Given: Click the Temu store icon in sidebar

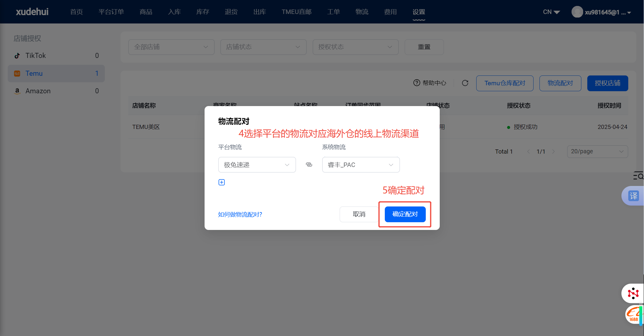Looking at the screenshot, I should tap(17, 73).
